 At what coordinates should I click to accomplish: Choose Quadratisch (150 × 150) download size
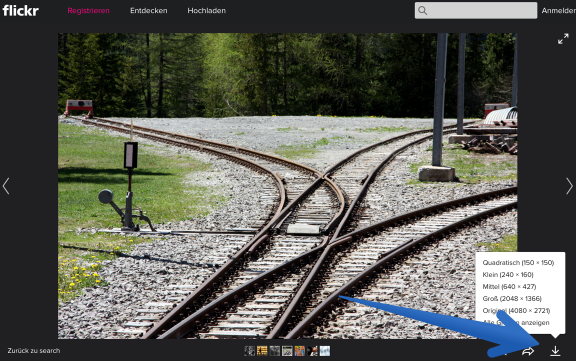tap(518, 263)
